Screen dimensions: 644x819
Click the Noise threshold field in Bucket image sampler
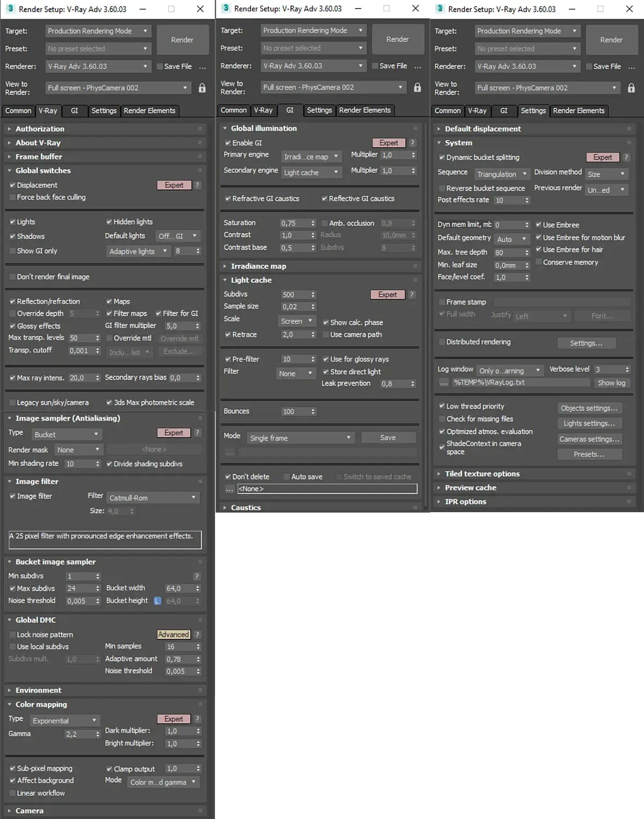80,601
